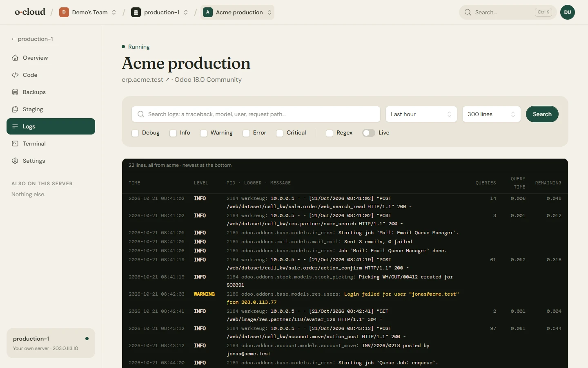Focus the log search input field

256,114
